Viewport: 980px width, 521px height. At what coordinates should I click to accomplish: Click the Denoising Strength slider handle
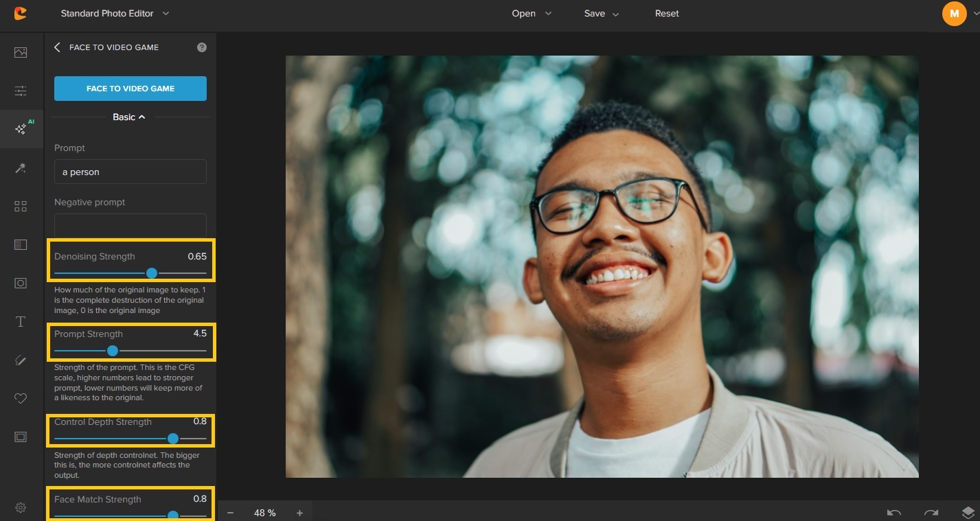(152, 273)
